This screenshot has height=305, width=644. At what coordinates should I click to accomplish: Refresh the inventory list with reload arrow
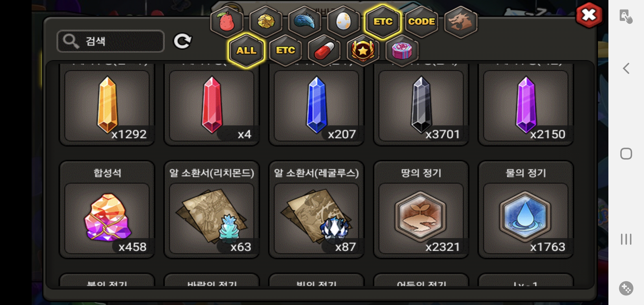182,41
